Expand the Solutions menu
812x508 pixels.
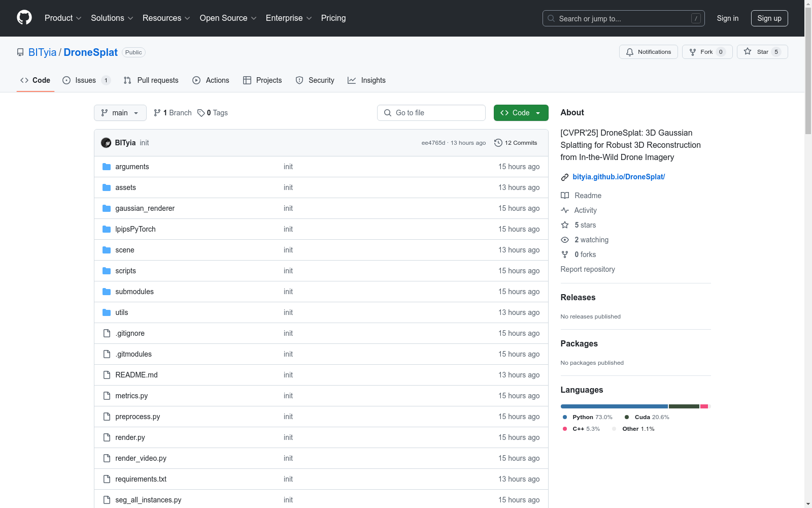[112, 18]
